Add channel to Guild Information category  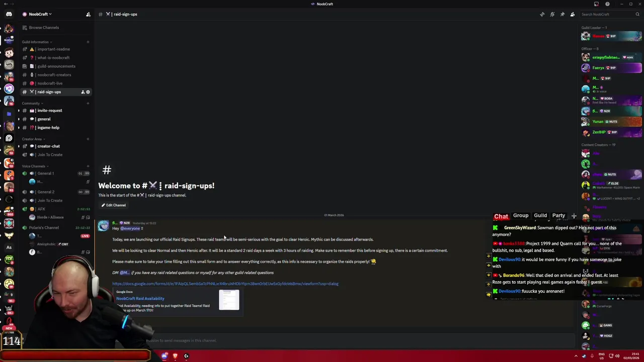coord(88,42)
